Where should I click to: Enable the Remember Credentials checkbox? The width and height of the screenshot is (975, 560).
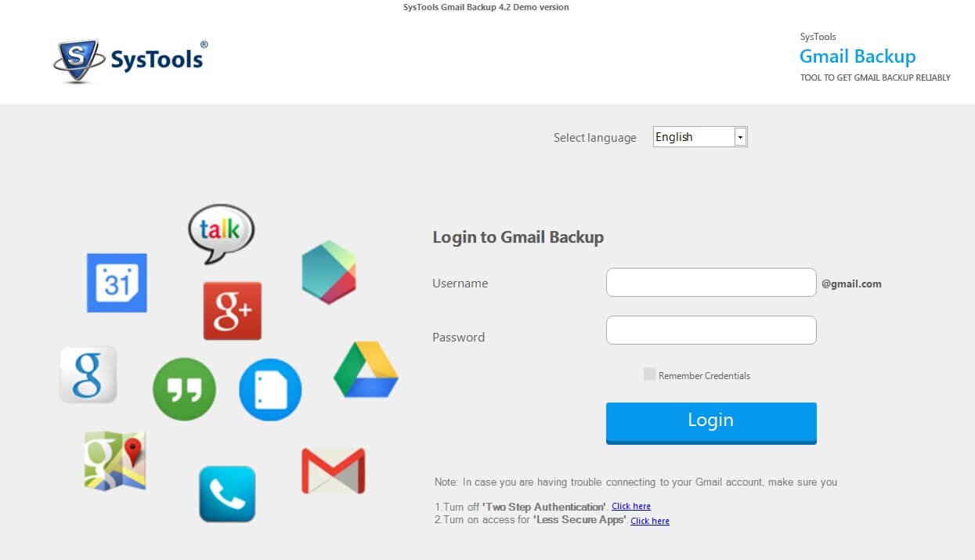649,374
